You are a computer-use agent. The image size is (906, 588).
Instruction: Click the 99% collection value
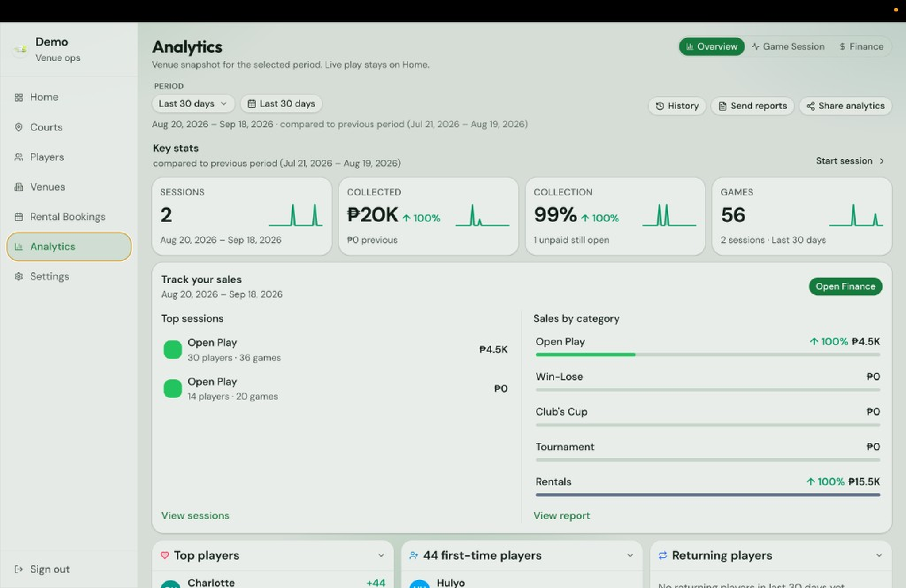pyautogui.click(x=555, y=215)
